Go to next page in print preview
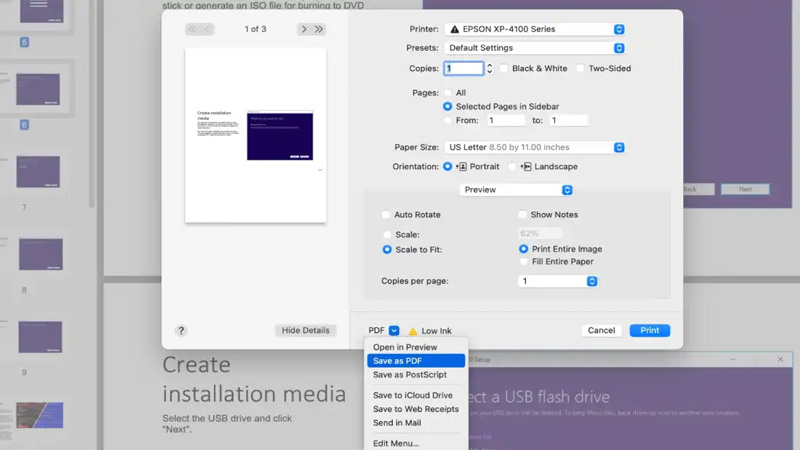 coord(304,30)
